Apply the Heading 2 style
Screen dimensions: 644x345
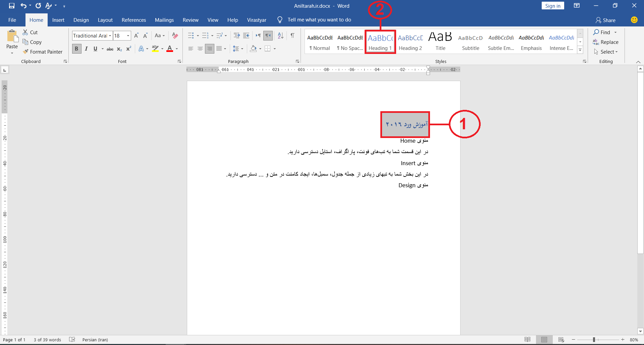(410, 42)
